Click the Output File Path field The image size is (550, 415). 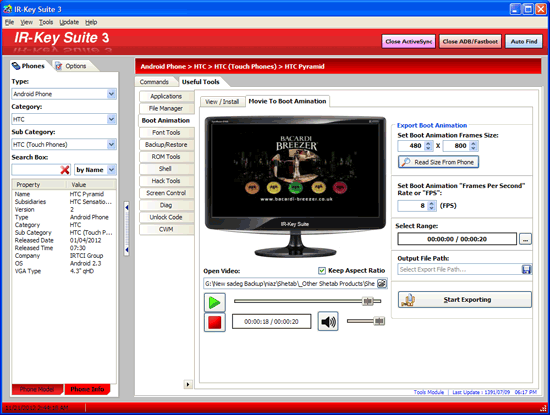pos(460,269)
